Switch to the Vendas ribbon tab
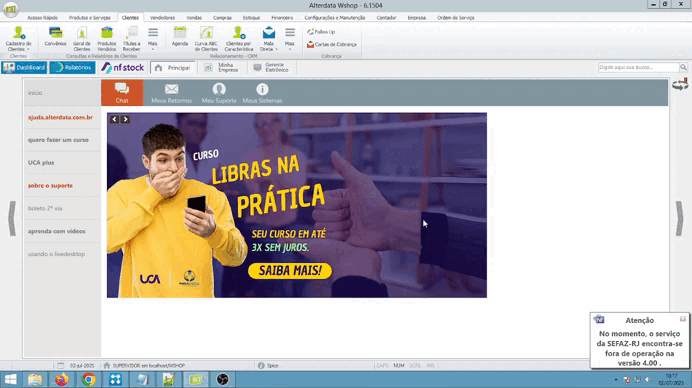The width and height of the screenshot is (692, 388). (x=194, y=18)
